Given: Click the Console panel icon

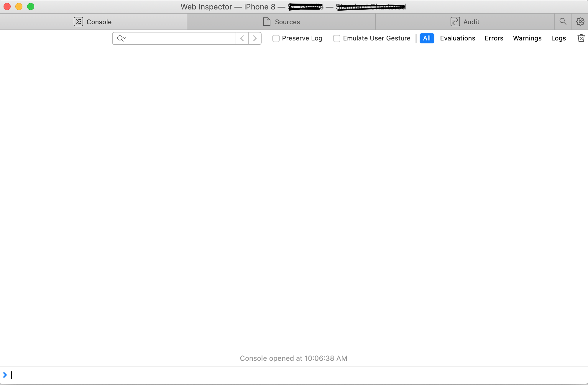Looking at the screenshot, I should 78,22.
